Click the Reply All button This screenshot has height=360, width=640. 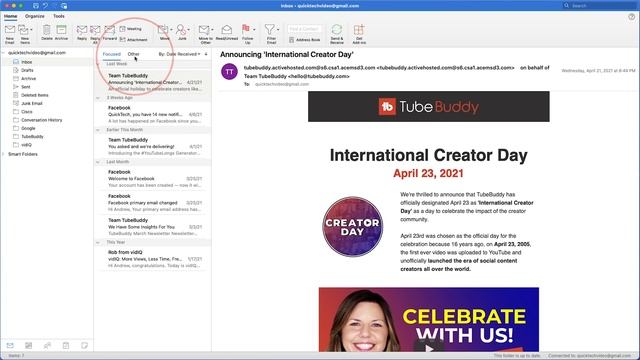95,34
